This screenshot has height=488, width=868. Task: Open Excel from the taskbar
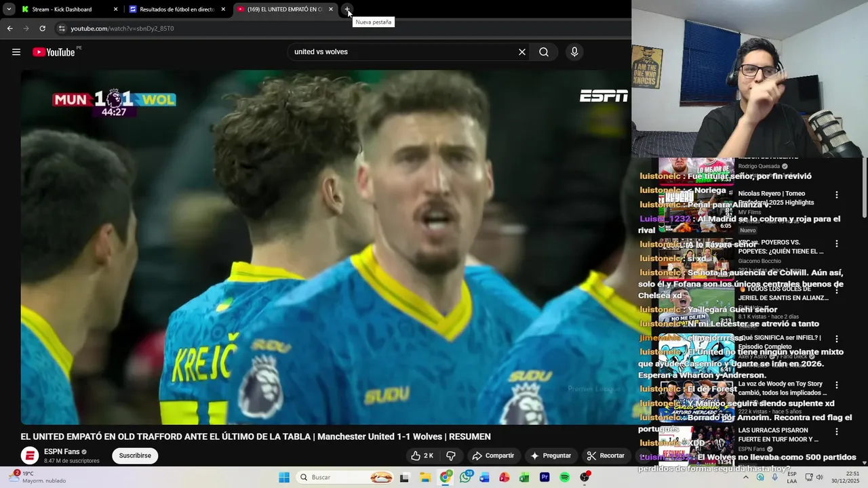click(524, 477)
